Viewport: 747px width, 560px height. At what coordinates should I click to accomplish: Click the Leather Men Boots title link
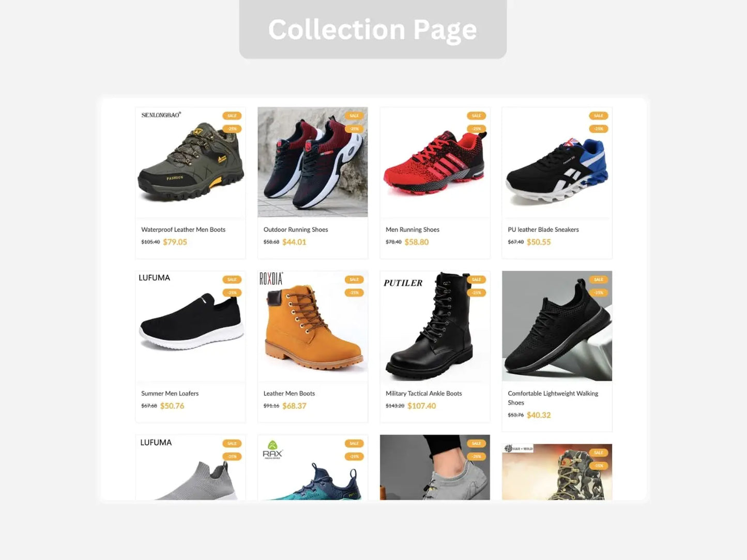click(x=289, y=394)
